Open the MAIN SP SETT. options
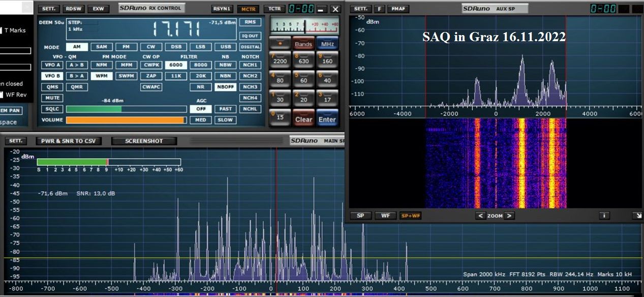Screen dimensions: 644x297 coord(16,141)
